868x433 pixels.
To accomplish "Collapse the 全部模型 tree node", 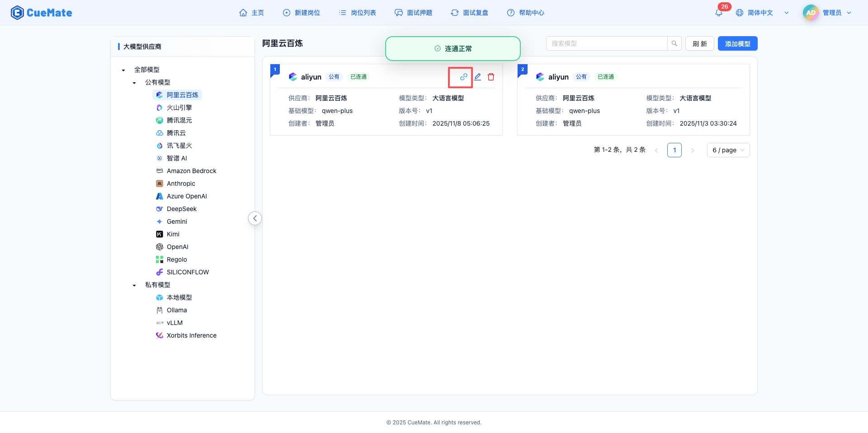I will pyautogui.click(x=123, y=70).
